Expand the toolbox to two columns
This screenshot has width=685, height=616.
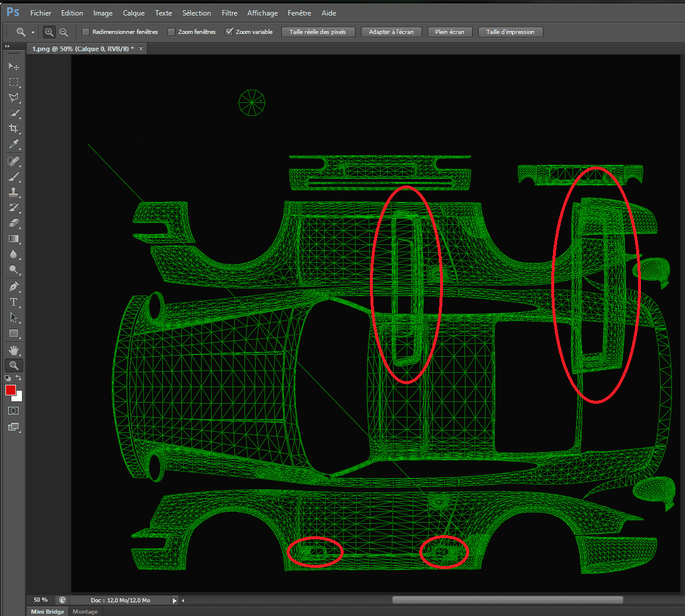(x=7, y=46)
